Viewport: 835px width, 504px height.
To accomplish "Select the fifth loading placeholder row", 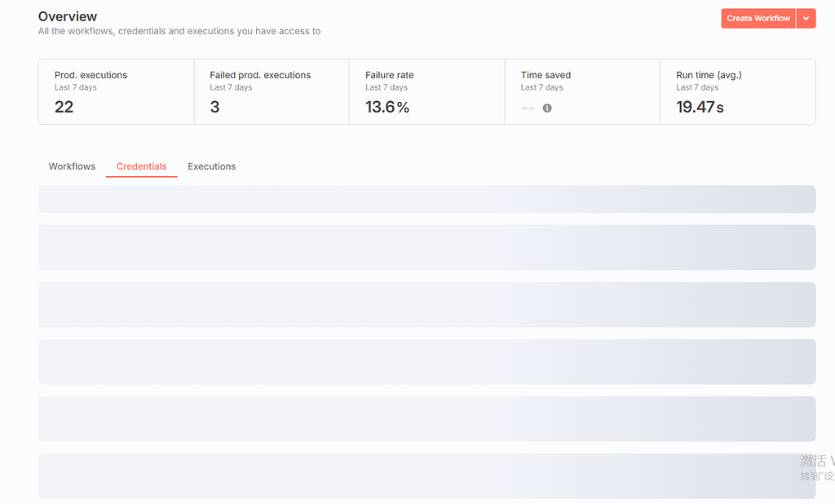I will (426, 418).
